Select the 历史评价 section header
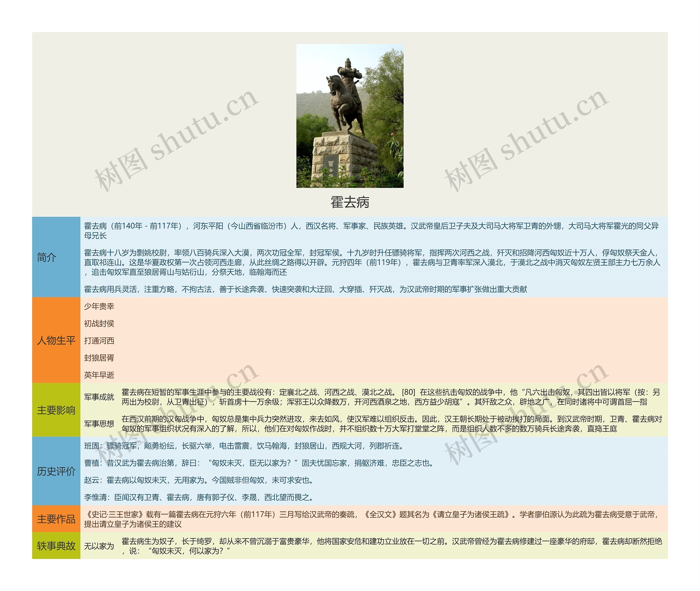Viewport: 700px width, 591px height. point(56,471)
